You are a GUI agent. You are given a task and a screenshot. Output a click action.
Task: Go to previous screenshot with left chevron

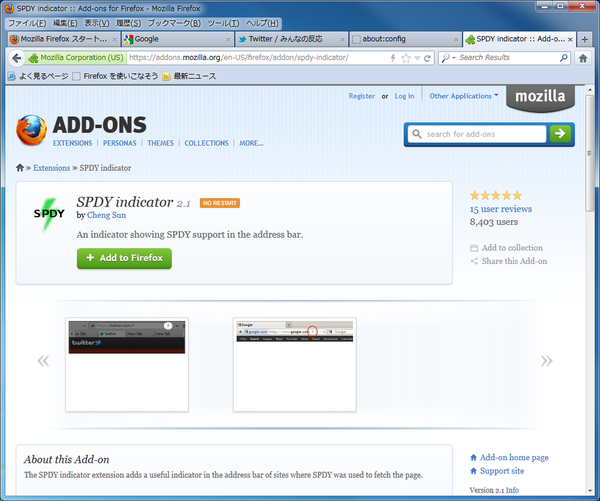point(43,361)
